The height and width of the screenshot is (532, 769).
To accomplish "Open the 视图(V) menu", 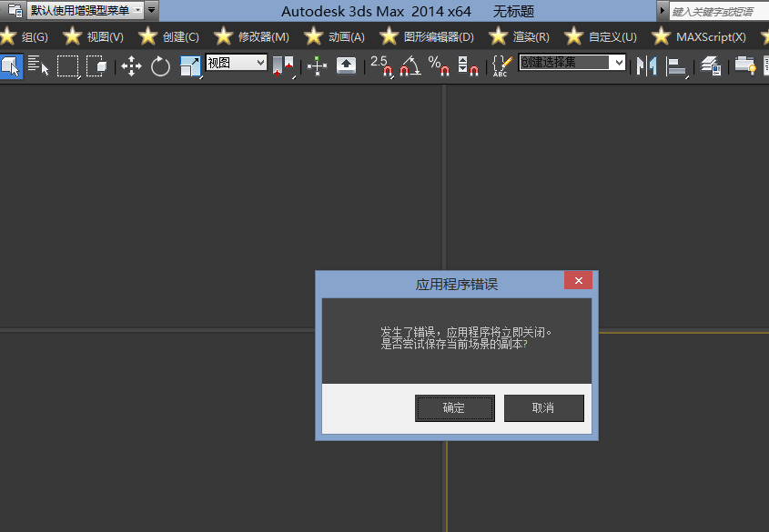I will [x=105, y=37].
